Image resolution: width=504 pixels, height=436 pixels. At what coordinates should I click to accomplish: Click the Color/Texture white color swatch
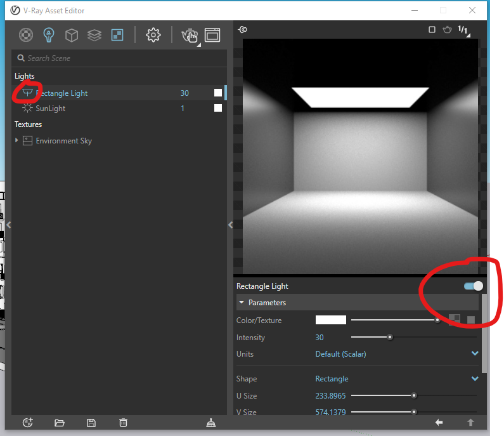pos(330,320)
